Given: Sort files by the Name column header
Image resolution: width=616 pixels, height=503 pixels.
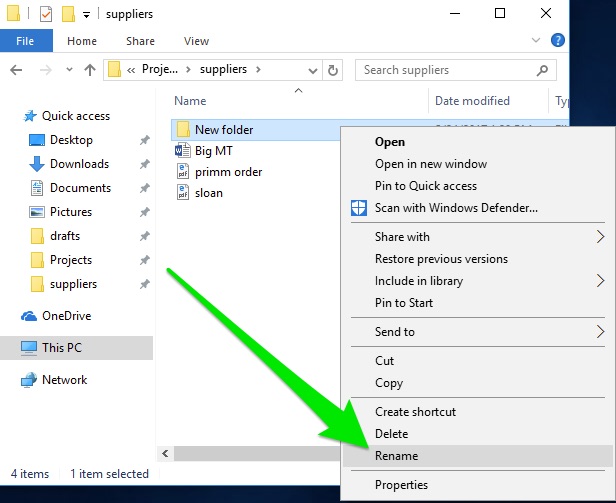Looking at the screenshot, I should click(x=190, y=101).
